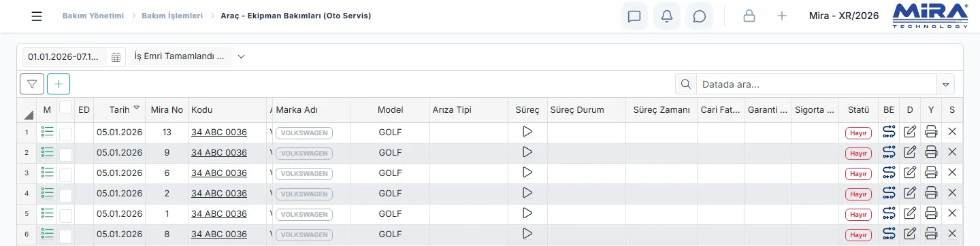Image resolution: width=980 pixels, height=246 pixels.
Task: Open the round chat bubble icon
Action: click(x=700, y=16)
